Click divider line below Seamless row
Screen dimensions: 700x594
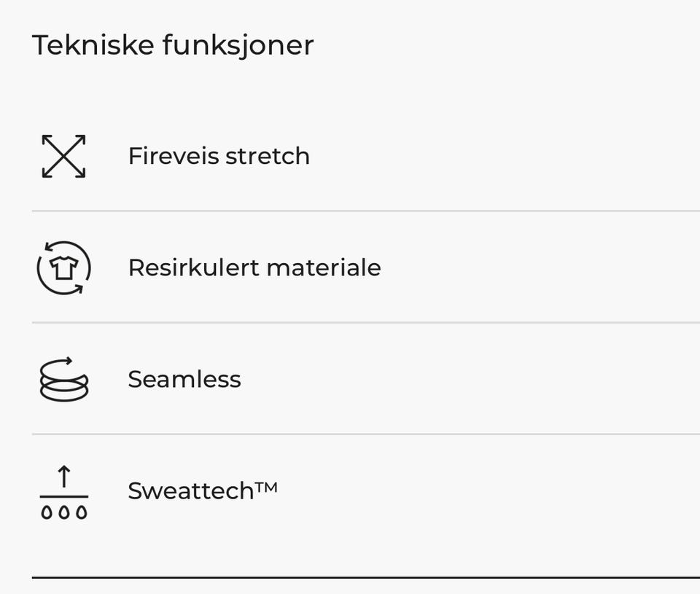click(365, 434)
